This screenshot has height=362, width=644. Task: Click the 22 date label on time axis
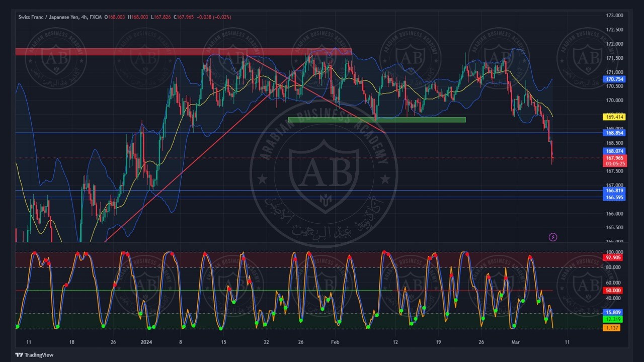click(x=266, y=342)
